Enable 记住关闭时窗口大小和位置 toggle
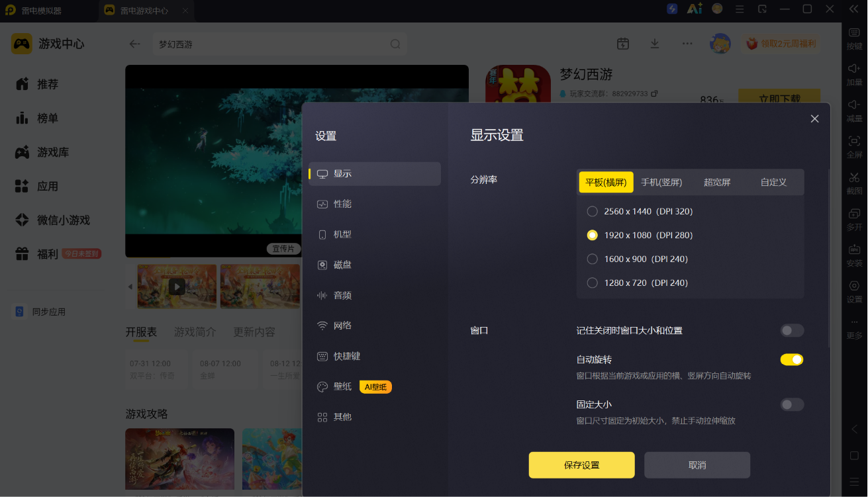The image size is (868, 497). [x=792, y=330]
